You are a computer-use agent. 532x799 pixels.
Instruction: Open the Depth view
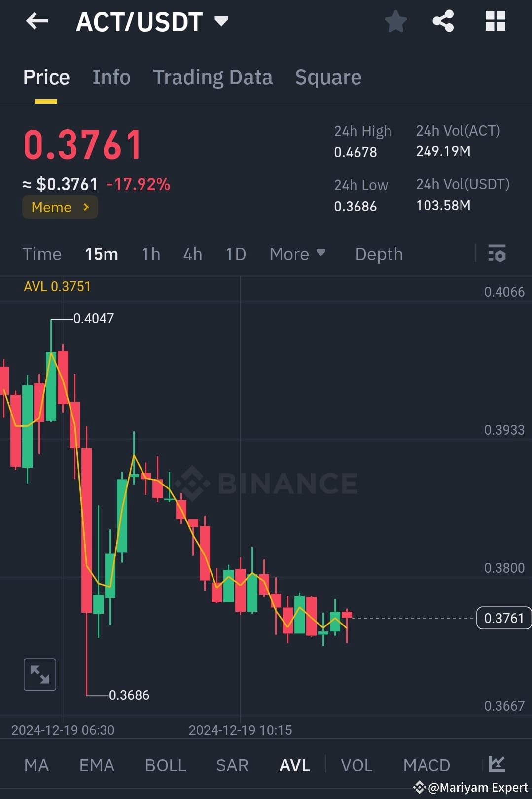tap(379, 254)
